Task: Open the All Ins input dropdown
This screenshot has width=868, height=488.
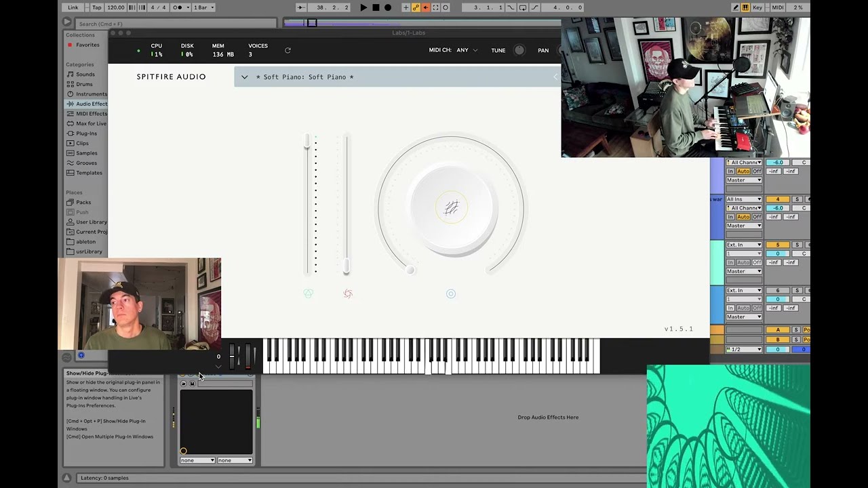Action: pyautogui.click(x=744, y=199)
